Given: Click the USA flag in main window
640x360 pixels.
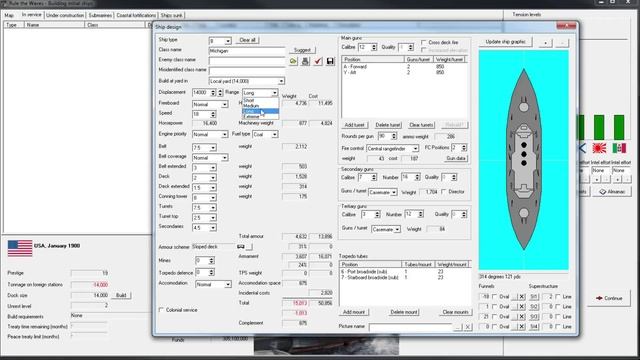Looking at the screenshot, I should point(20,248).
